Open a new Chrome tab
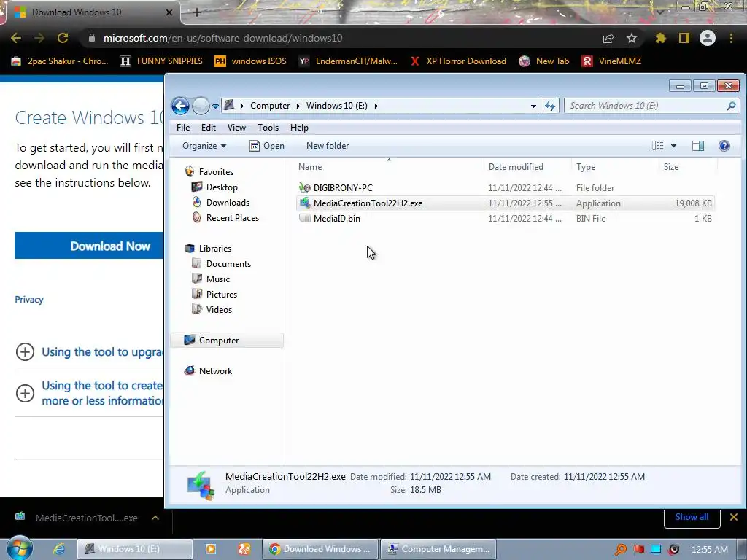The image size is (747, 560). 197,12
